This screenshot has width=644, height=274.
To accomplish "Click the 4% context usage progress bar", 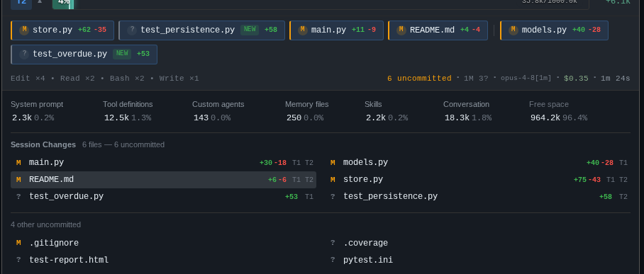I will 321,4.
